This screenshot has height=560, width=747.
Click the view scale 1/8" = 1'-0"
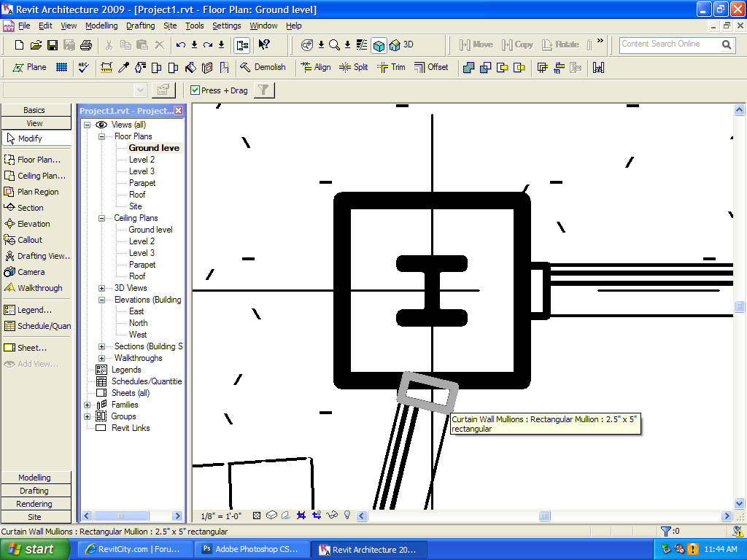pyautogui.click(x=222, y=516)
